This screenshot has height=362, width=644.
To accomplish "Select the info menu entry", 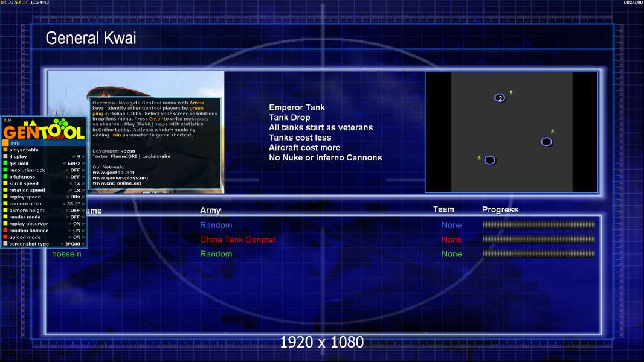I will point(44,143).
